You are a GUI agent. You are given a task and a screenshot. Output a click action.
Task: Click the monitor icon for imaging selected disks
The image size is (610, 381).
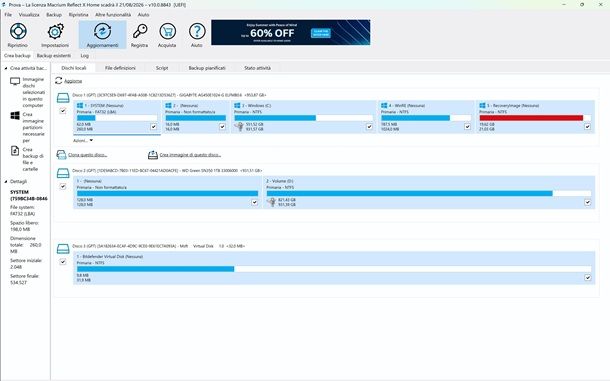15,81
